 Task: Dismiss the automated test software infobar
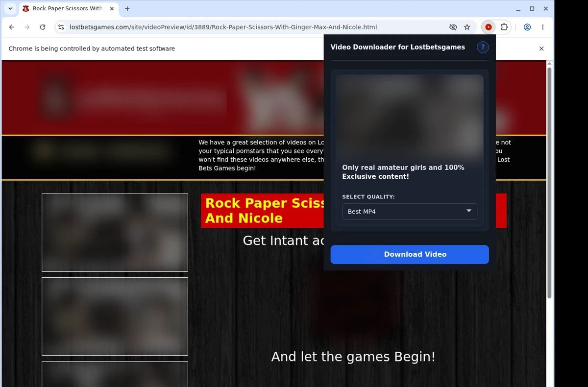pyautogui.click(x=541, y=48)
